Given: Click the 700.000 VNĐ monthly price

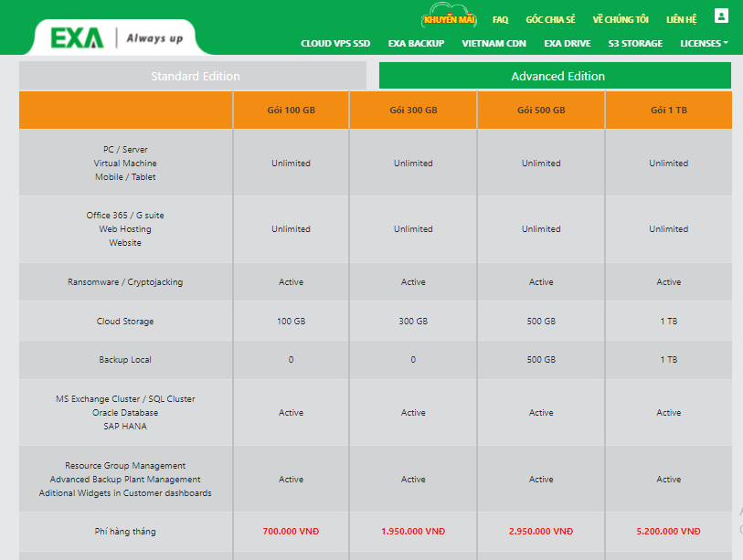Looking at the screenshot, I should pos(291,531).
